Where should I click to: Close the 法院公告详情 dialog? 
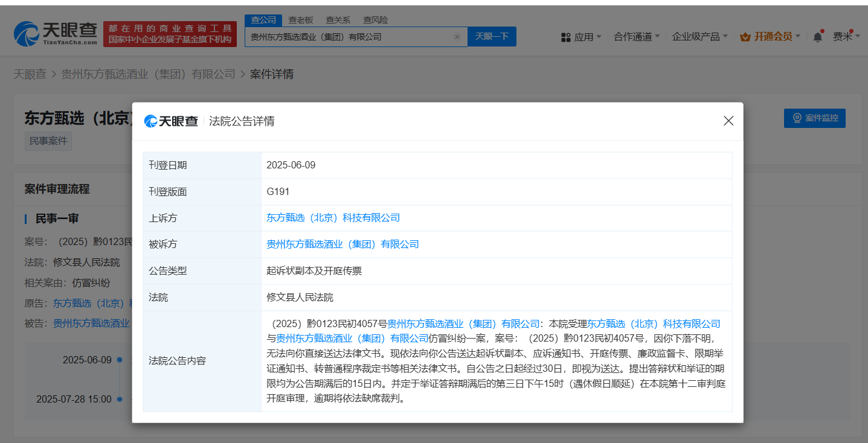click(728, 121)
